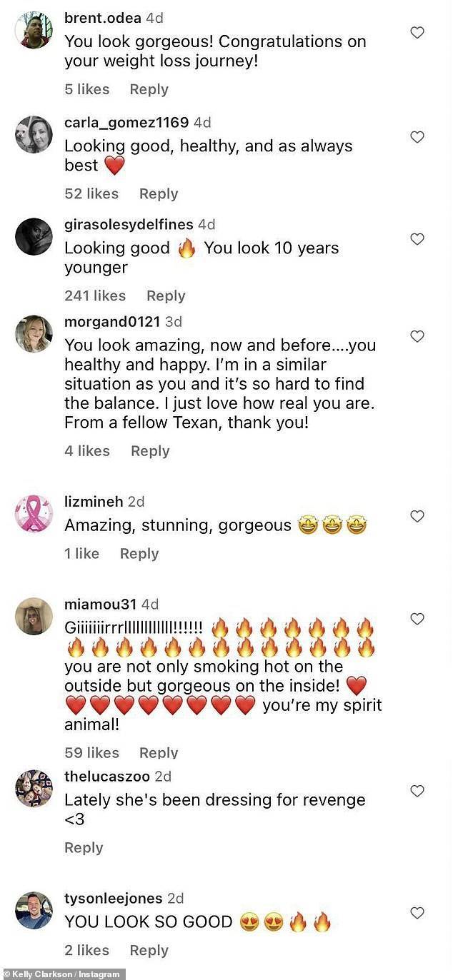Like lizmineh's comment using the heart

(417, 516)
